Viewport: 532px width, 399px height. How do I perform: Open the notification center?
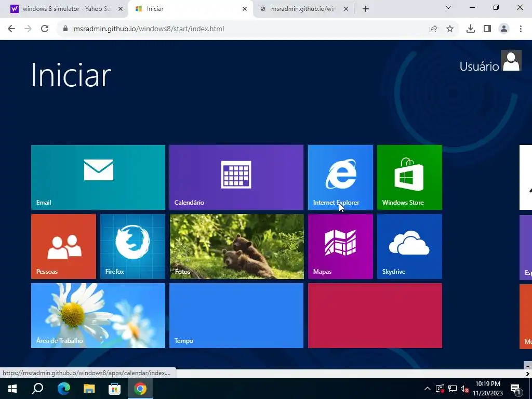tap(516, 389)
